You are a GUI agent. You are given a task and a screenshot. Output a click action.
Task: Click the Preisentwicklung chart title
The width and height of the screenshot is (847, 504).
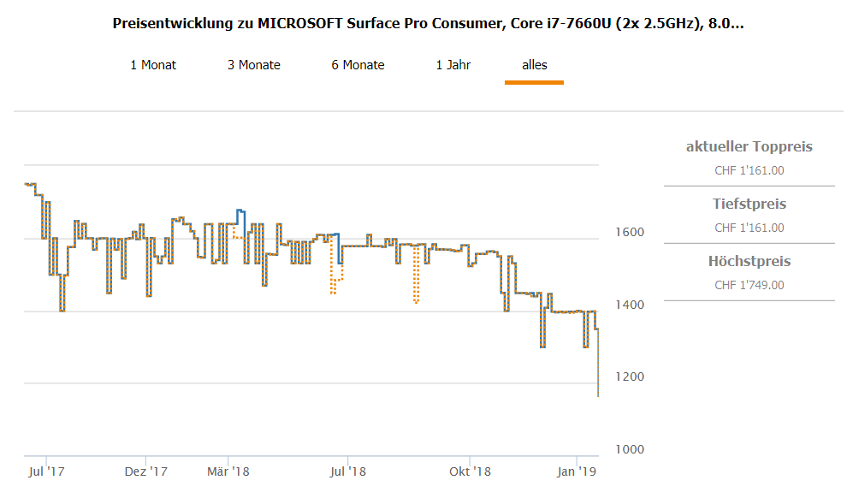[x=428, y=23]
